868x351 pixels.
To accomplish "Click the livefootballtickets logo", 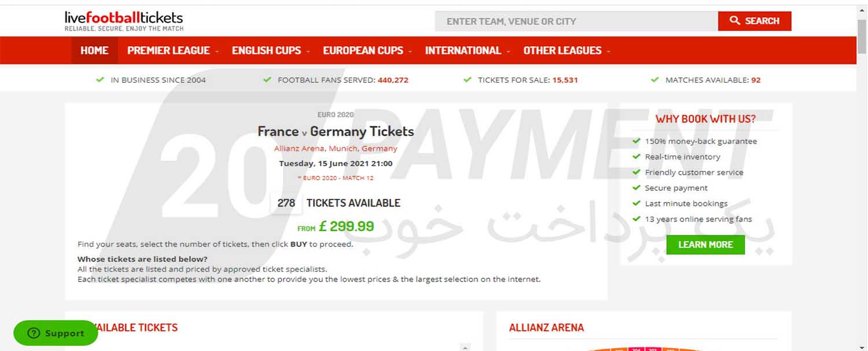I will pyautogui.click(x=124, y=21).
